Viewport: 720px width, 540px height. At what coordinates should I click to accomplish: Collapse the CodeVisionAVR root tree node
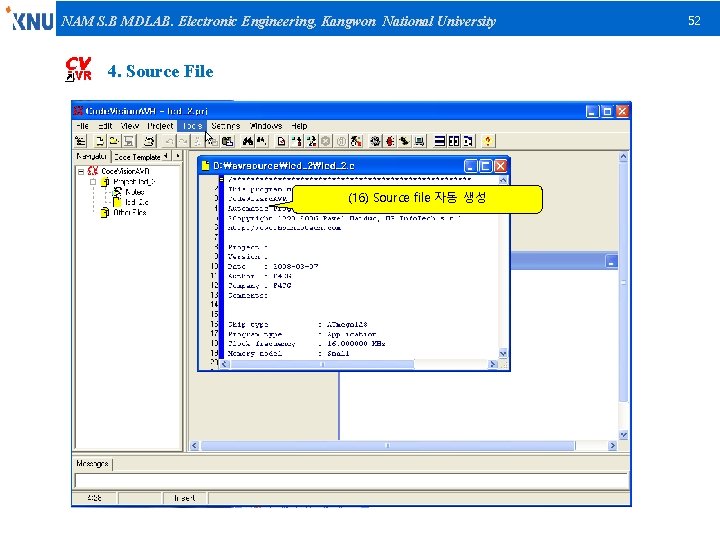tap(81, 171)
